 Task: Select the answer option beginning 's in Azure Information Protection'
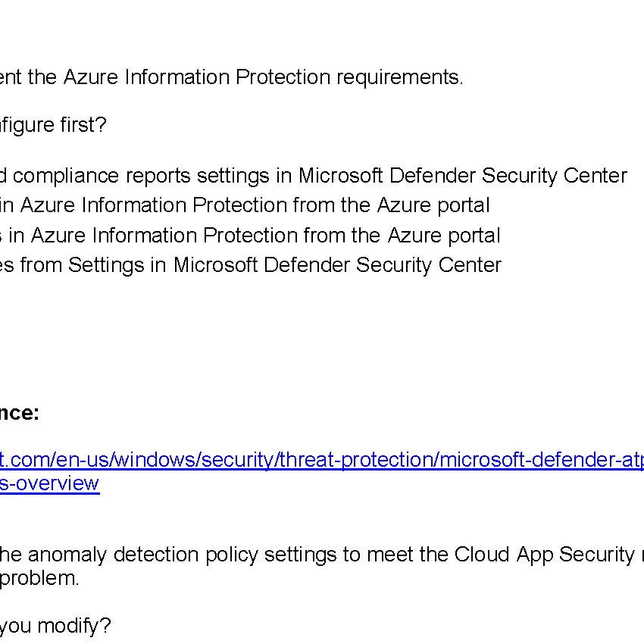coord(250,236)
